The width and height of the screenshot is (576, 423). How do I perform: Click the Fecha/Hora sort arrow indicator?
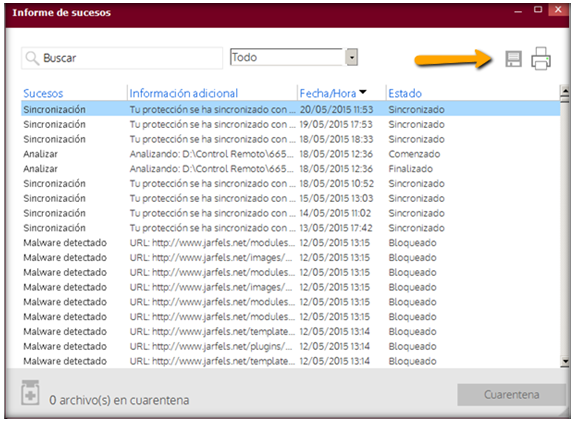(x=363, y=92)
